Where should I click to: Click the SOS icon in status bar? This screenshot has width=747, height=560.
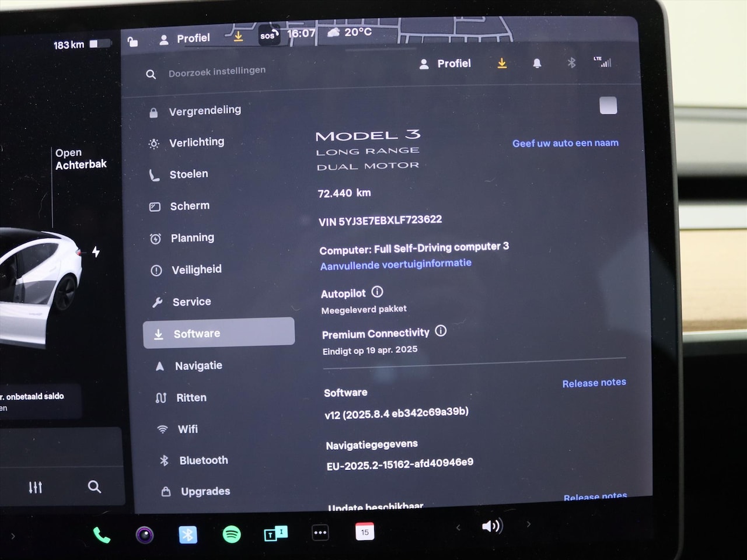pyautogui.click(x=268, y=35)
